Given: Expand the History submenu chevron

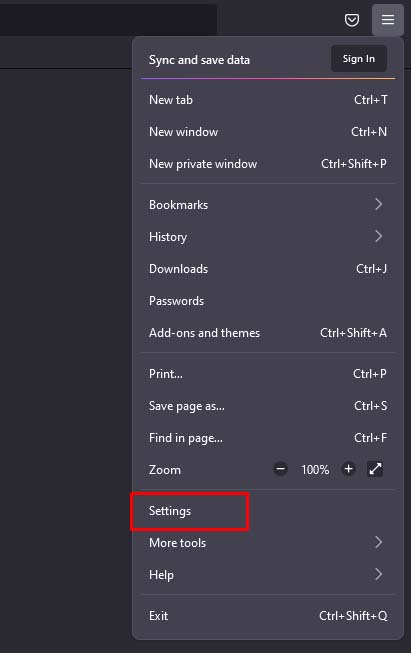Looking at the screenshot, I should click(x=378, y=237).
